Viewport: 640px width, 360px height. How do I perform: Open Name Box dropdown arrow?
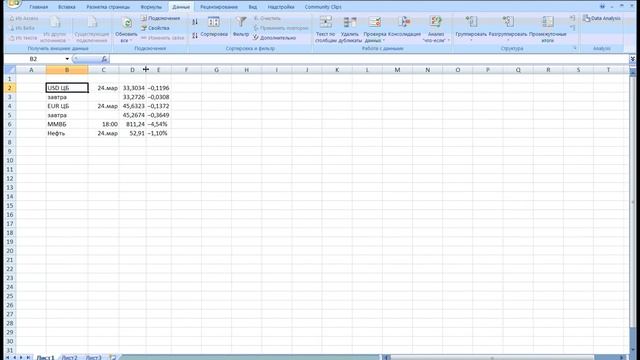(x=67, y=59)
